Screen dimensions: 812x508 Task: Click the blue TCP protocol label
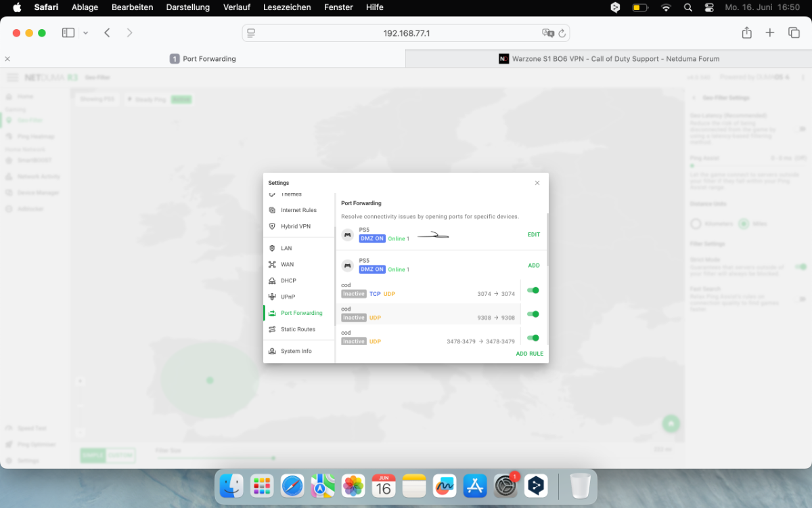click(375, 294)
